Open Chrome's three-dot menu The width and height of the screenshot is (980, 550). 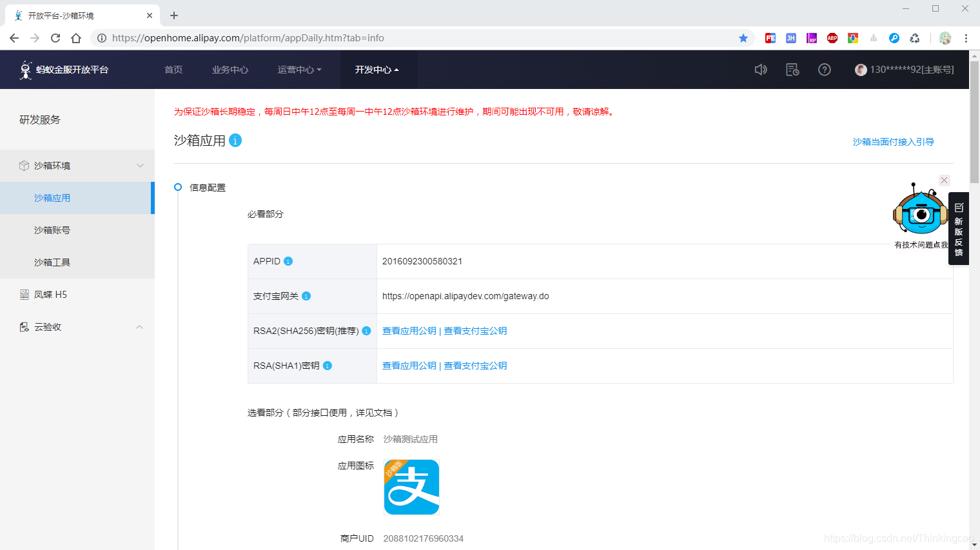(966, 38)
